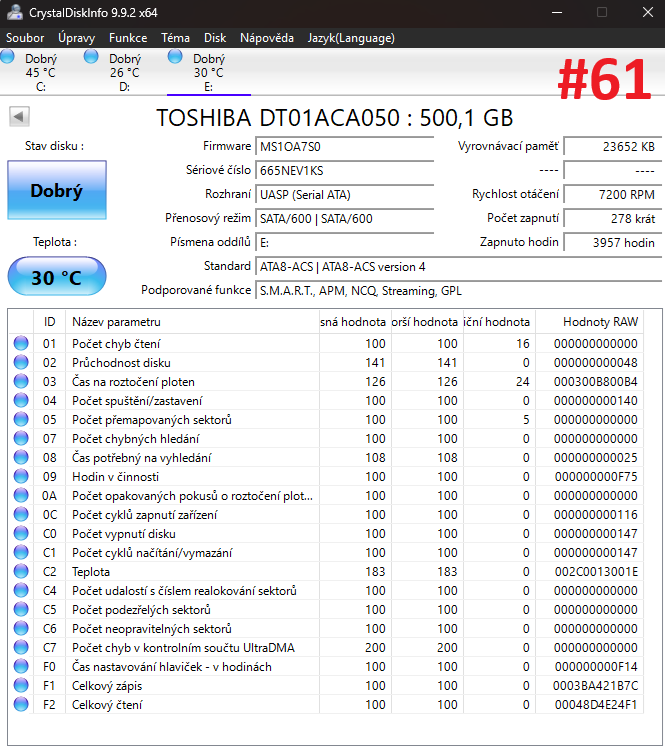Click the transfer mode field SATA/600 | SATA/600
665x747 pixels.
point(344,219)
